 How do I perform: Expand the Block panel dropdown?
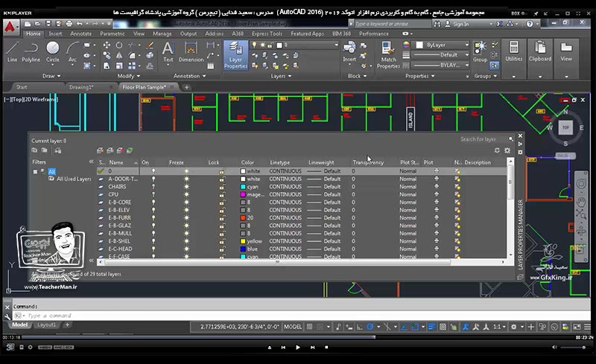[357, 76]
